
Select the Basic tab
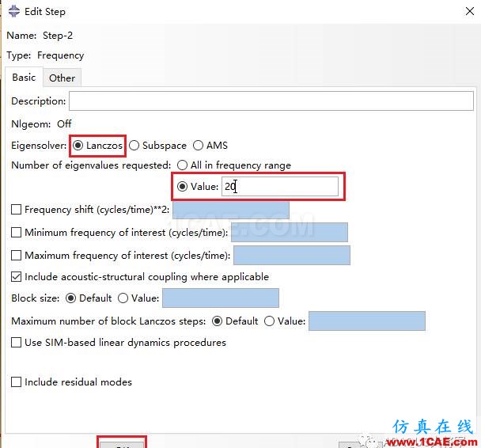point(24,78)
